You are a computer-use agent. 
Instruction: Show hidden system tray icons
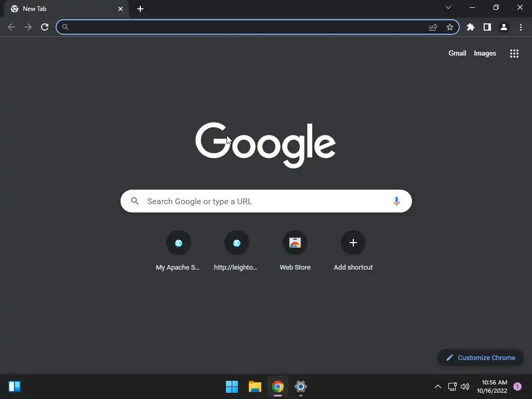click(x=438, y=387)
